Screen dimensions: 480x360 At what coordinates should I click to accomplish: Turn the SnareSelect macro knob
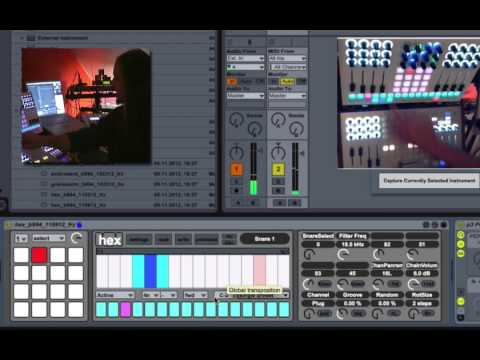(309, 255)
